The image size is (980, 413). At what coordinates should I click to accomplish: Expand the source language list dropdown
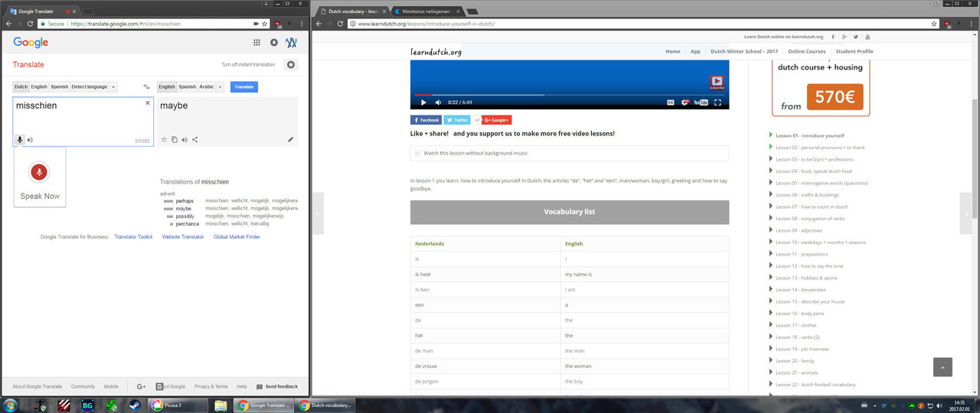coord(113,87)
